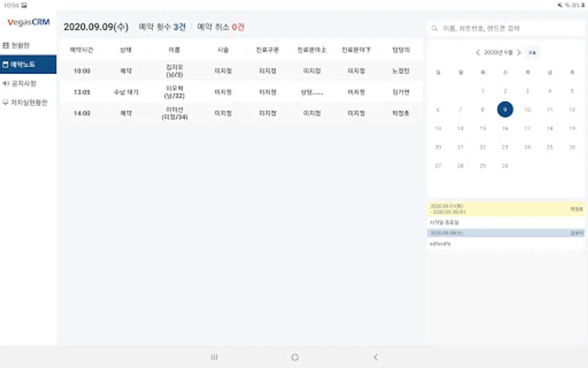Click the 예약시간 column header
588x368 pixels.
(x=82, y=50)
